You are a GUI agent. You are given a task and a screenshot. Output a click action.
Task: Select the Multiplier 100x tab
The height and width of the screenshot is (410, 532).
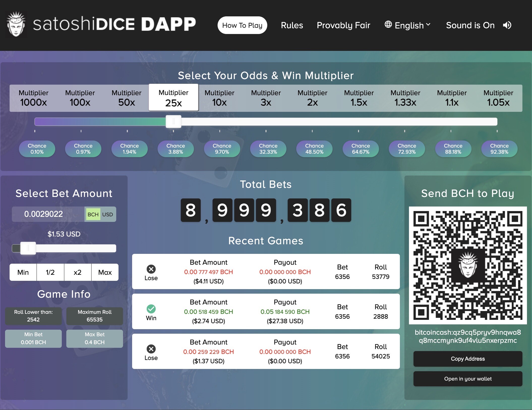tap(80, 98)
